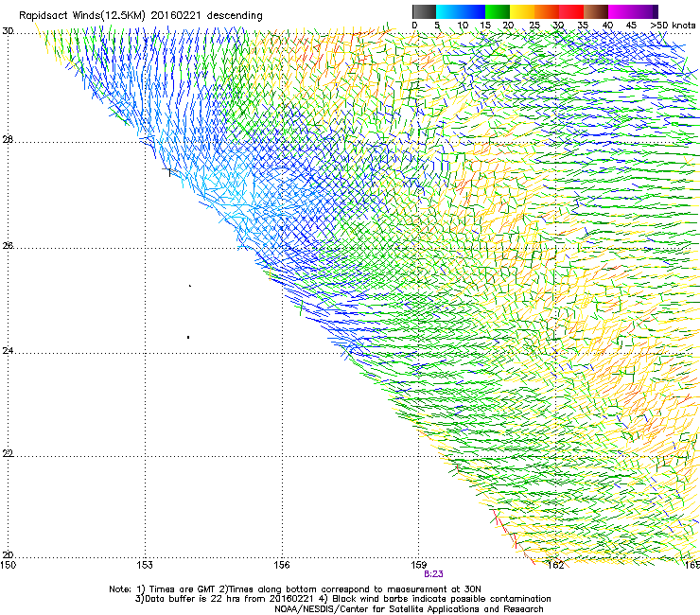
Task: Click the latitude label '22'
Action: click(x=8, y=453)
